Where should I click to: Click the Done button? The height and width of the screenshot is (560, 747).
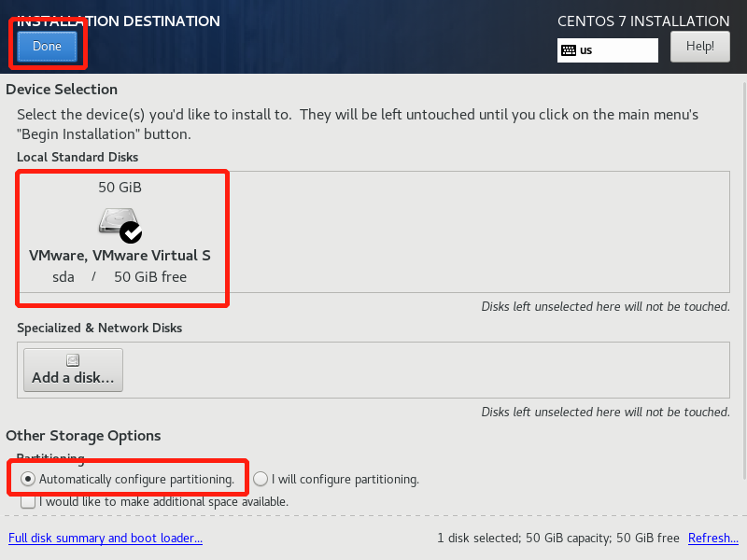pos(47,46)
